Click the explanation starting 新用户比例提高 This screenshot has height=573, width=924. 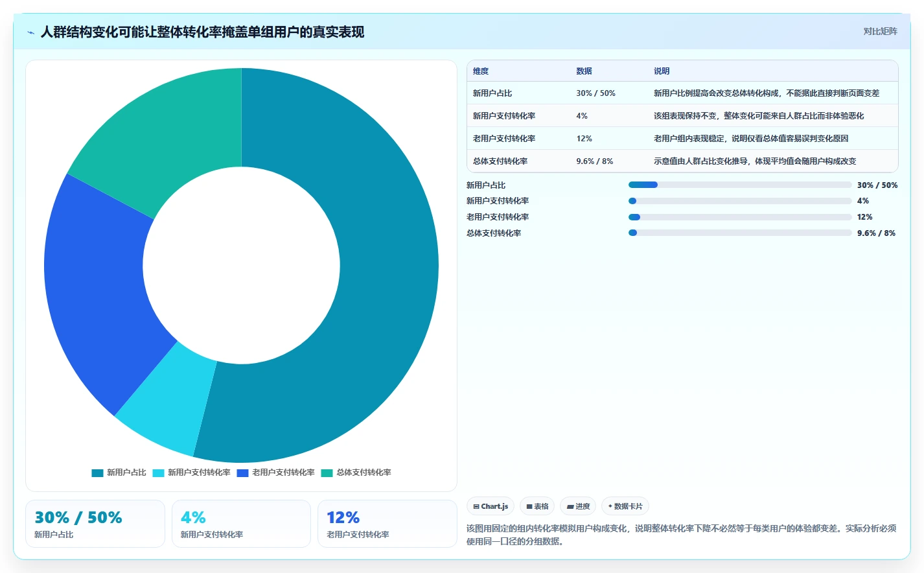coord(767,93)
